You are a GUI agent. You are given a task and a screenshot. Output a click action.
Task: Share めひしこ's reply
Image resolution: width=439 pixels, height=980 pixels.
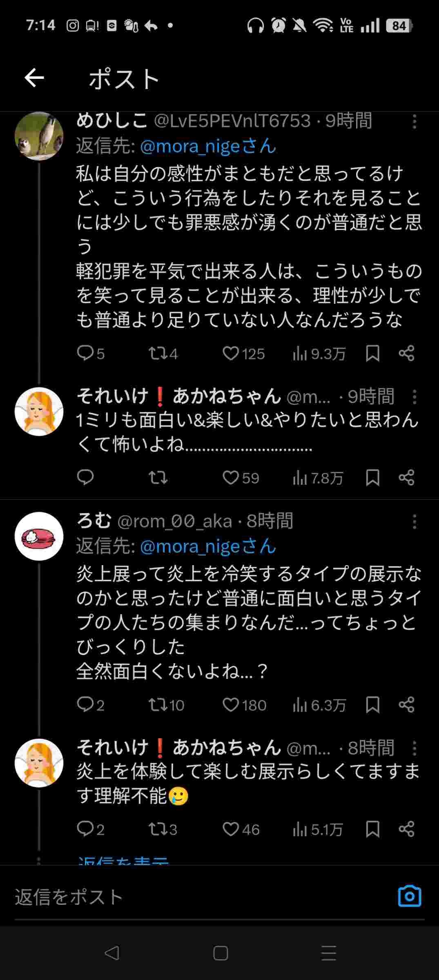tap(406, 354)
